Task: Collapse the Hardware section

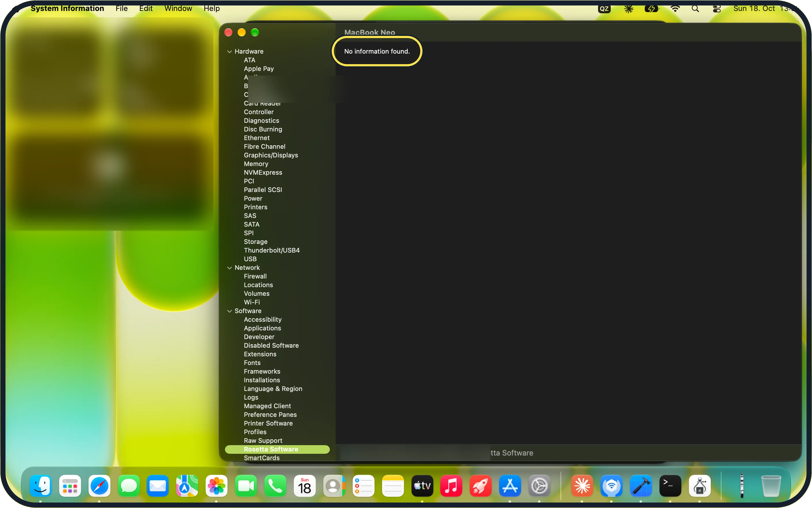Action: (x=230, y=51)
